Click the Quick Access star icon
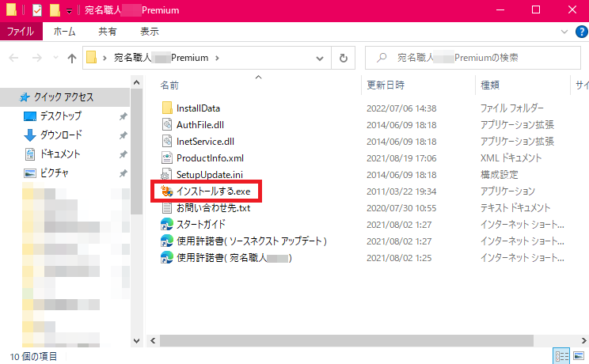This screenshot has width=589, height=364. click(25, 97)
